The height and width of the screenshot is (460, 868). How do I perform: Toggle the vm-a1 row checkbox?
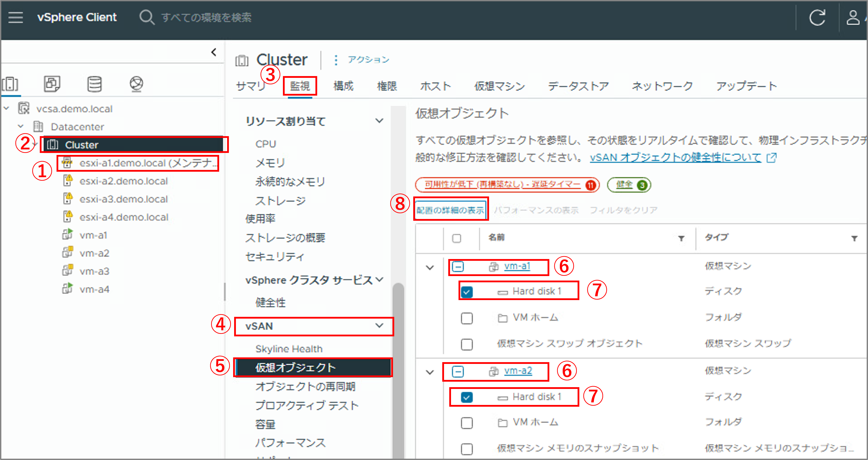click(x=458, y=267)
